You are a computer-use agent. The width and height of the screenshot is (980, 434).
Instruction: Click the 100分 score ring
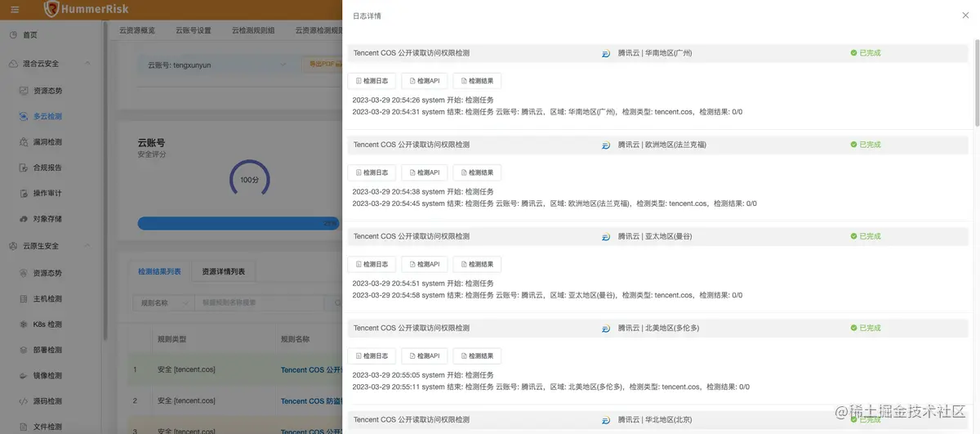(249, 179)
